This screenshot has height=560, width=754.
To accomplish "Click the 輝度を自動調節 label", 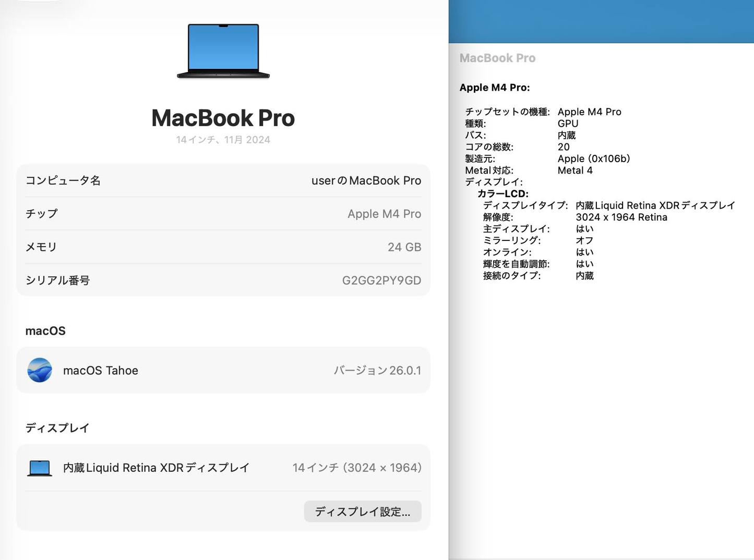I will coord(516,264).
